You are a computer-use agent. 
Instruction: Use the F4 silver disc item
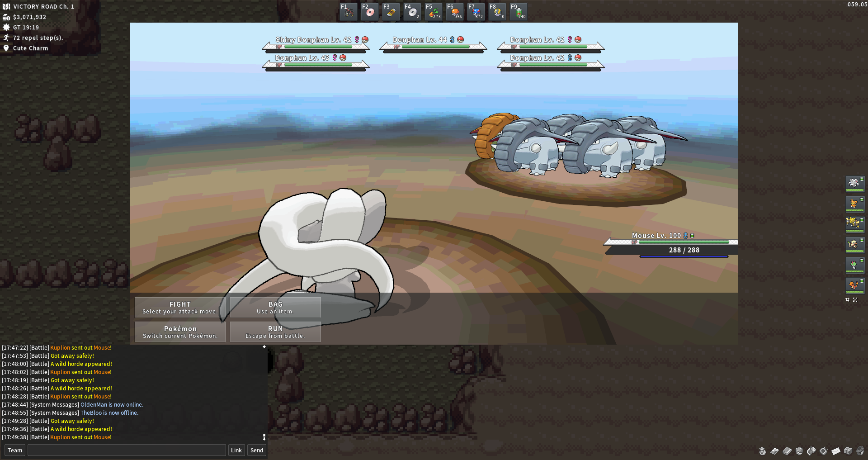[412, 12]
